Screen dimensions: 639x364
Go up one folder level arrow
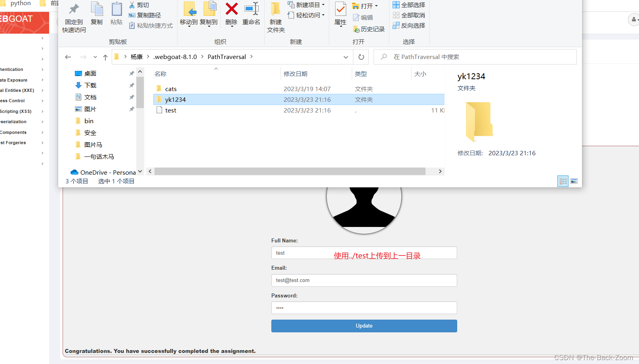tap(105, 57)
